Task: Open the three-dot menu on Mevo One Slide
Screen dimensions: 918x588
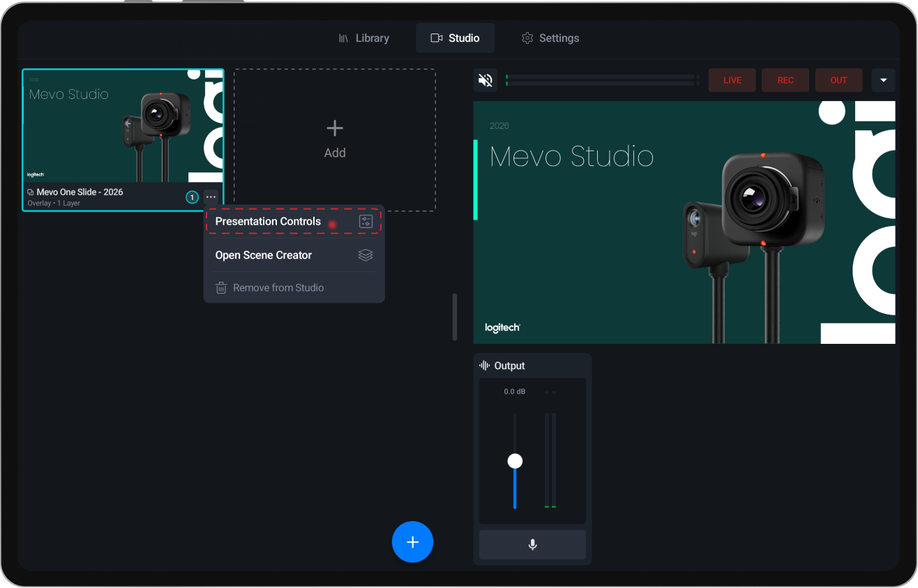Action: click(211, 197)
